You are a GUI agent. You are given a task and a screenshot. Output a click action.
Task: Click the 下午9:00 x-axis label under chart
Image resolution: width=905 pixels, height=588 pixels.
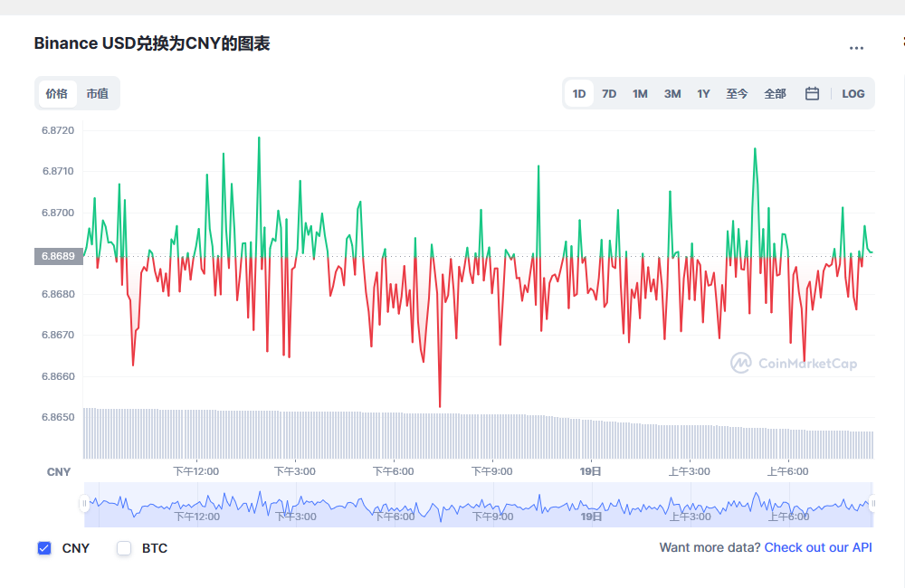[491, 471]
